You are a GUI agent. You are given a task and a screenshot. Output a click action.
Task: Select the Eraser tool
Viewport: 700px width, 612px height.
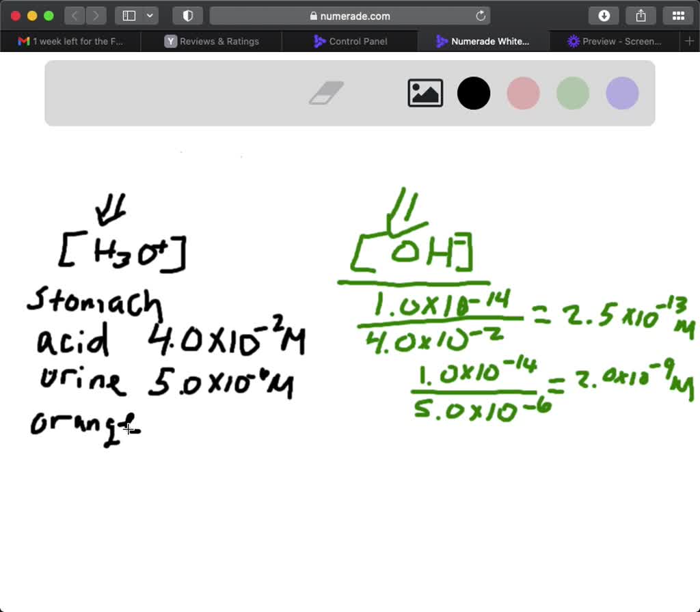tap(327, 94)
